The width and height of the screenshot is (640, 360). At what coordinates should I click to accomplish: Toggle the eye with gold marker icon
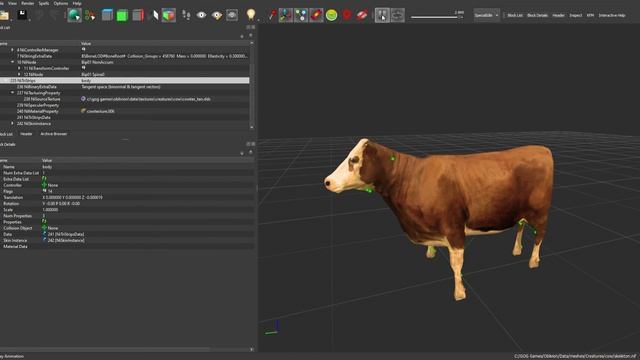point(217,16)
